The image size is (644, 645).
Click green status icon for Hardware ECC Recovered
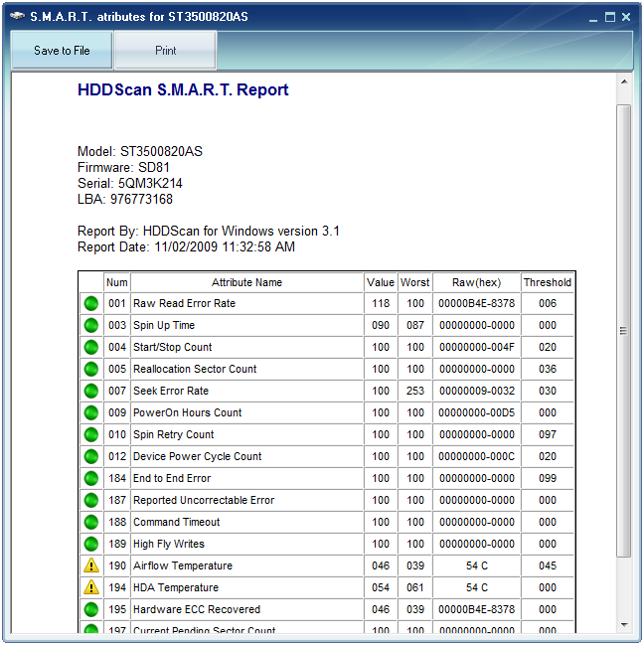91,609
